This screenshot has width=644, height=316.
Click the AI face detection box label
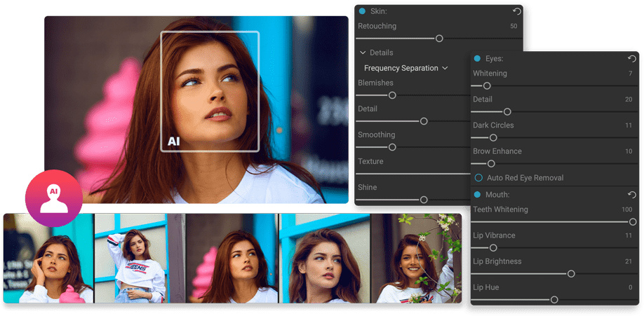[x=174, y=142]
